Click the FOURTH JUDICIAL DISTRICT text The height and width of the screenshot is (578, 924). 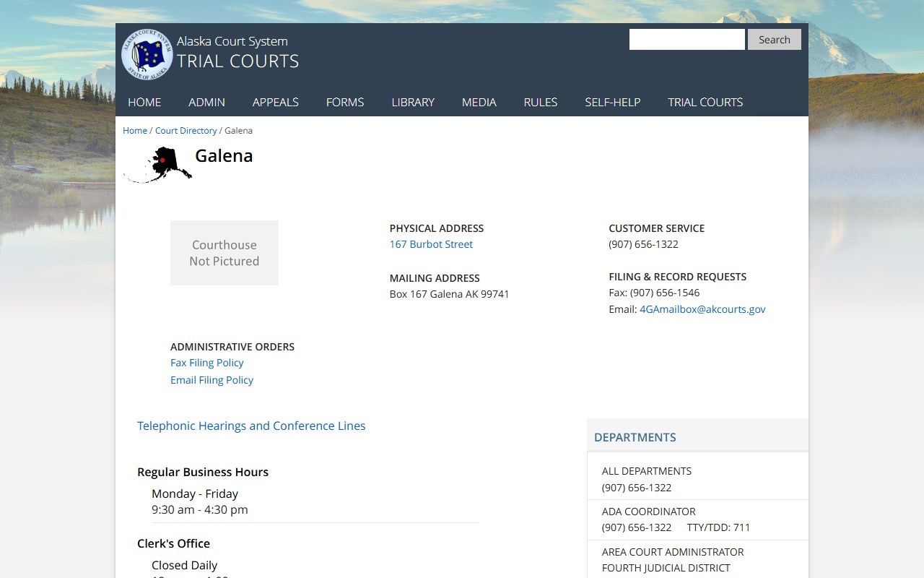coord(666,568)
